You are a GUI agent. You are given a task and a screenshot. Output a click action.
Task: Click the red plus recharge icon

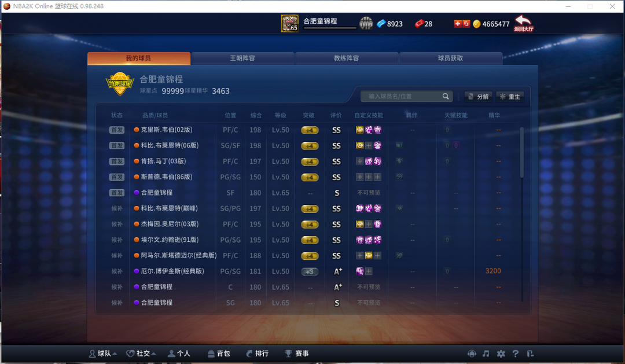[x=458, y=24]
